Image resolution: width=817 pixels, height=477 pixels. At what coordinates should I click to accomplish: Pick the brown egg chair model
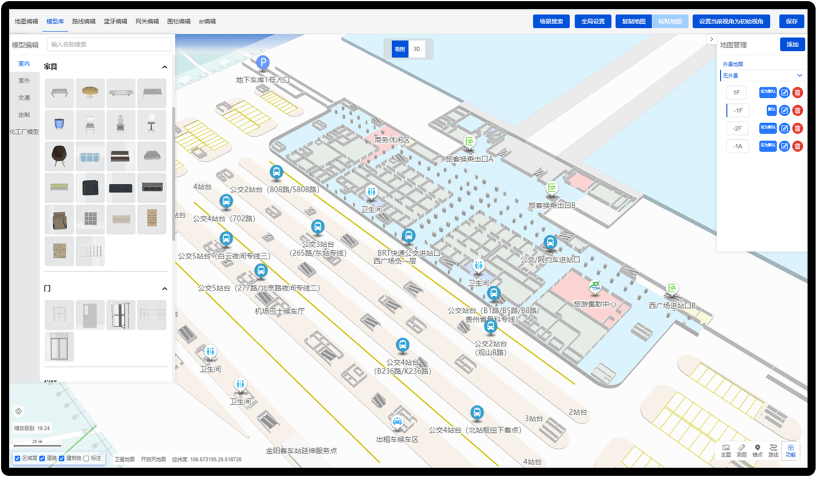click(x=59, y=155)
